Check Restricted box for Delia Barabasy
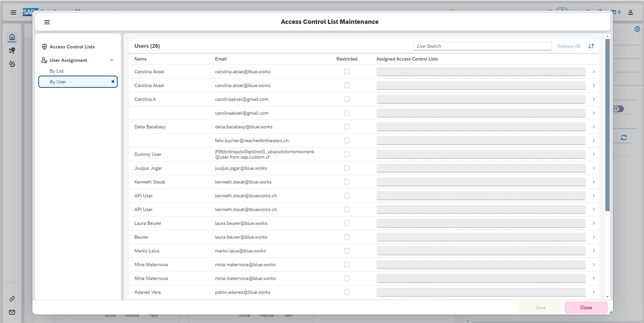 click(347, 127)
